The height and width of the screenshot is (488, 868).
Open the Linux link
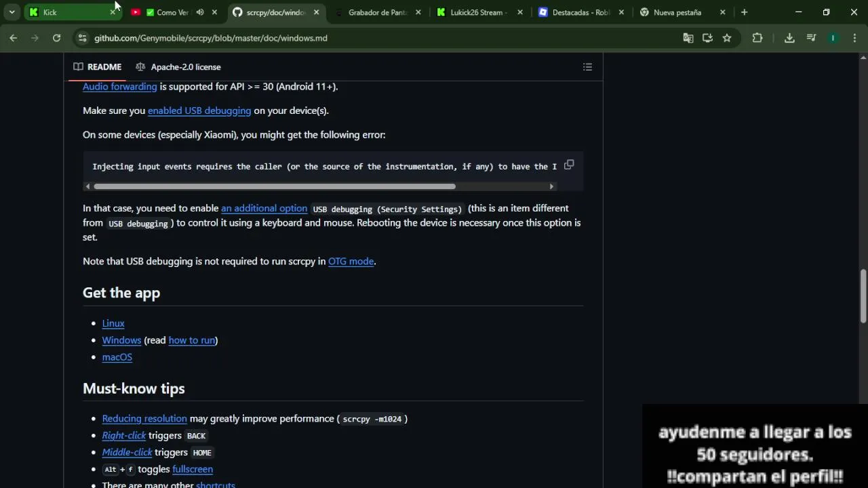(x=113, y=323)
